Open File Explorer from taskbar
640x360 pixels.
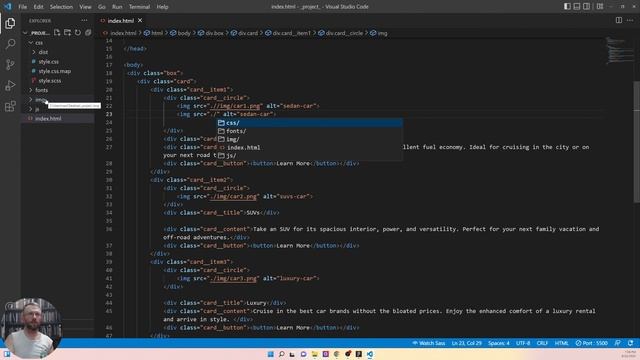coord(314,354)
